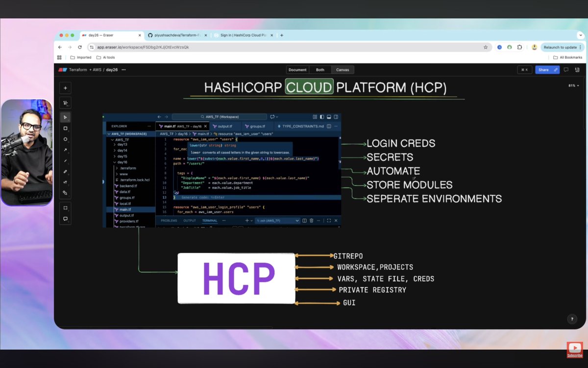This screenshot has width=588, height=368.
Task: Open the Ai tools bookmarks folder
Action: [x=105, y=57]
